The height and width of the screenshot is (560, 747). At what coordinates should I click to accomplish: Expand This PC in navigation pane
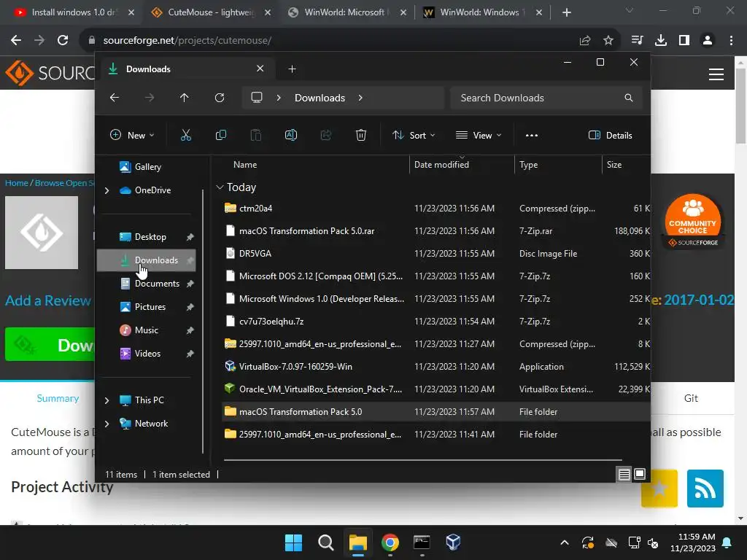107,400
